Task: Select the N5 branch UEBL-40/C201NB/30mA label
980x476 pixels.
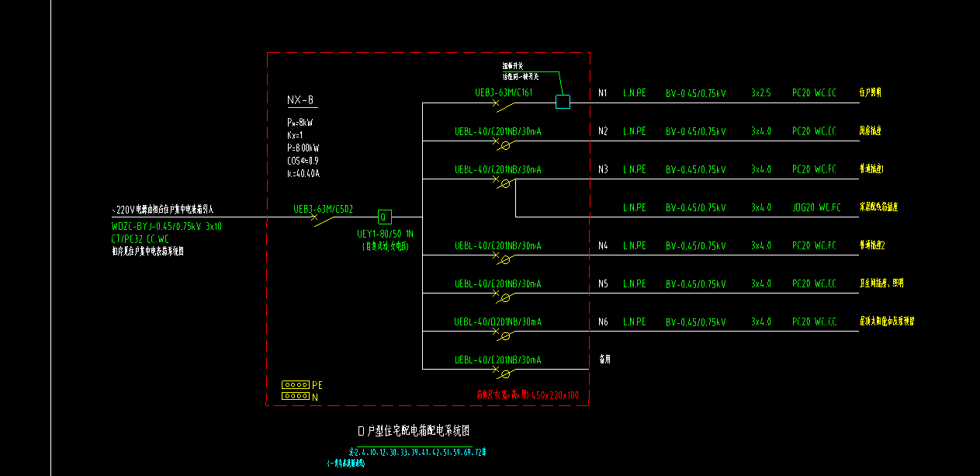Action: click(x=498, y=283)
